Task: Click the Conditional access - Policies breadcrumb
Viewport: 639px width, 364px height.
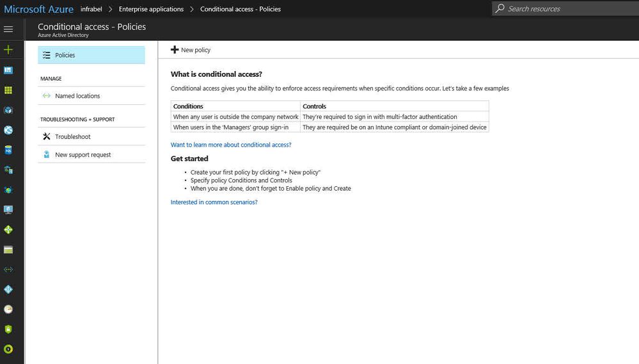Action: point(241,9)
